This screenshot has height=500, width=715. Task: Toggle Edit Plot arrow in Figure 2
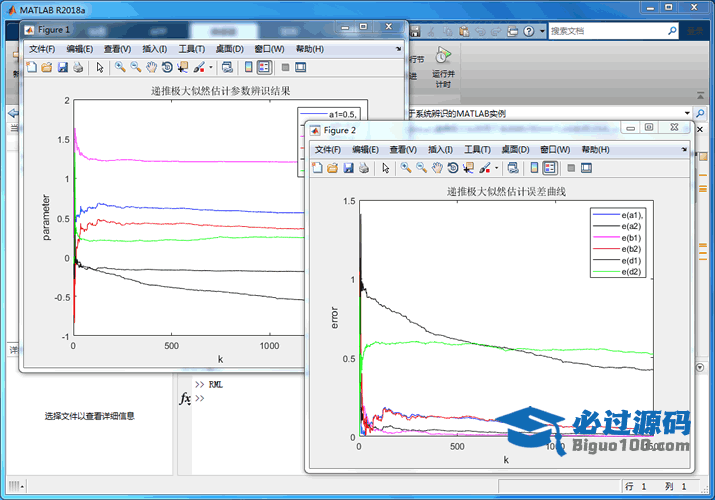[x=385, y=168]
